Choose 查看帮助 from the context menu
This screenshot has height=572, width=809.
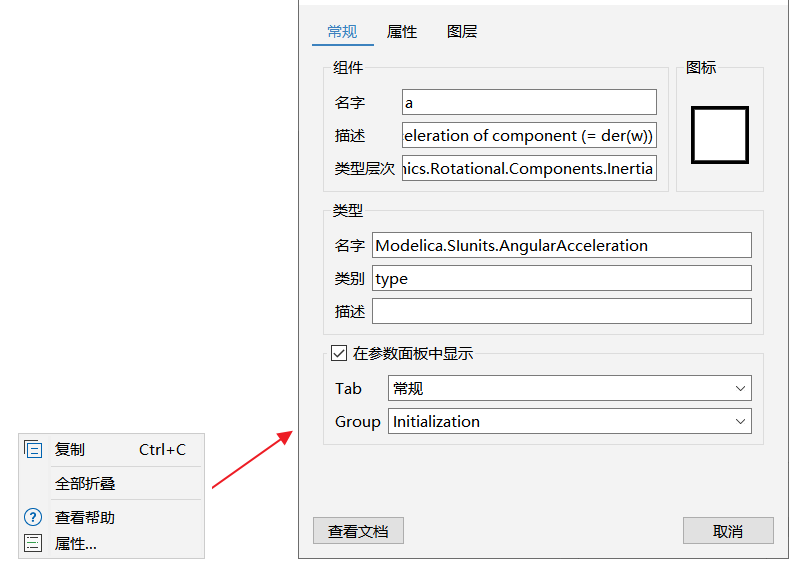[x=85, y=518]
